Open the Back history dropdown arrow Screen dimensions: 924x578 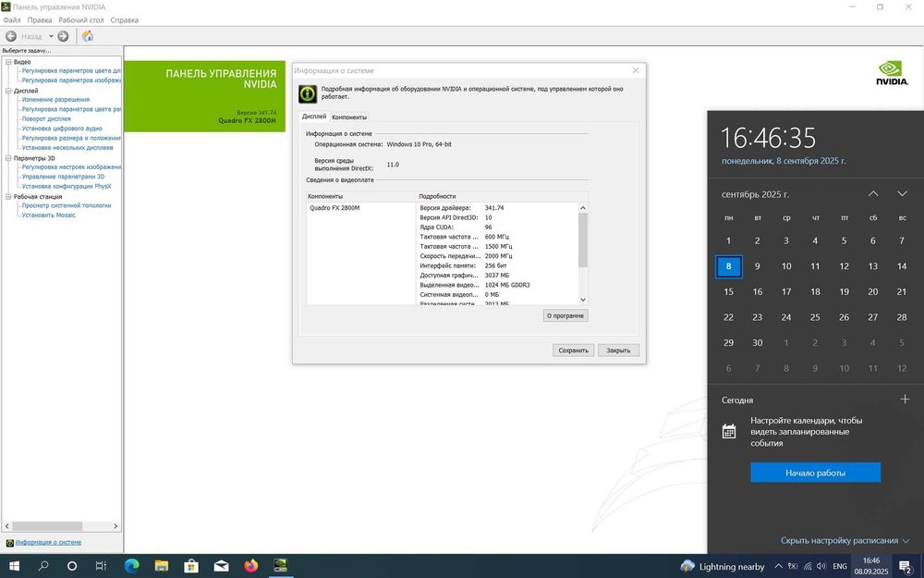[x=51, y=36]
